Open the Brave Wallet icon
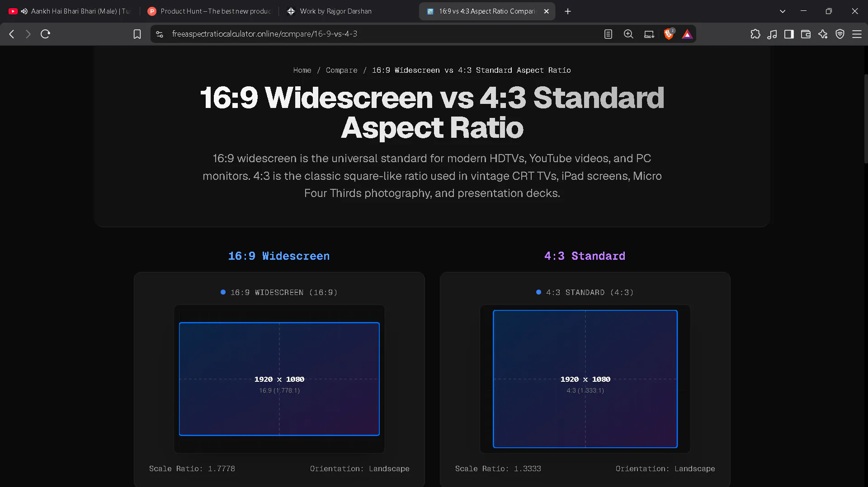This screenshot has width=868, height=487. (x=806, y=34)
